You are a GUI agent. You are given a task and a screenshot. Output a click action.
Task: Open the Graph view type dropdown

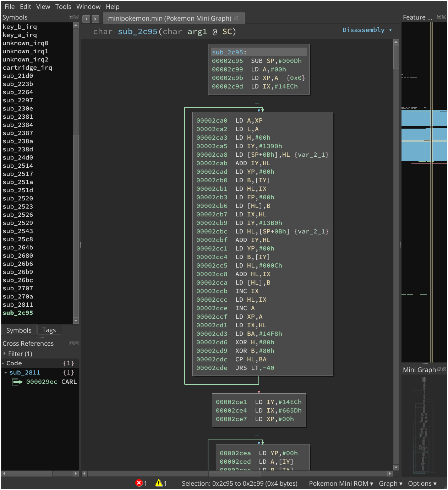click(390, 484)
